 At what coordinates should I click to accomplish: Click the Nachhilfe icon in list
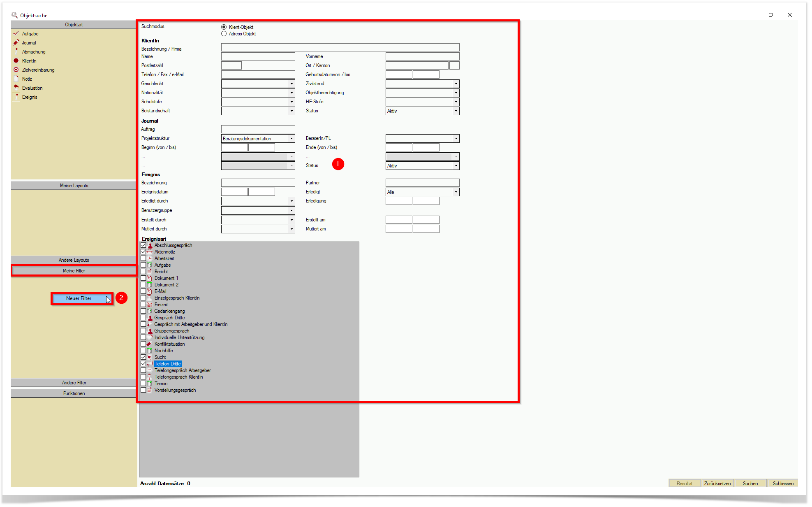pyautogui.click(x=150, y=351)
